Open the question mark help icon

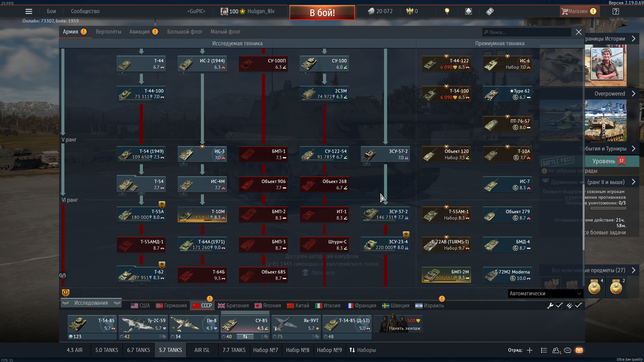(x=615, y=11)
